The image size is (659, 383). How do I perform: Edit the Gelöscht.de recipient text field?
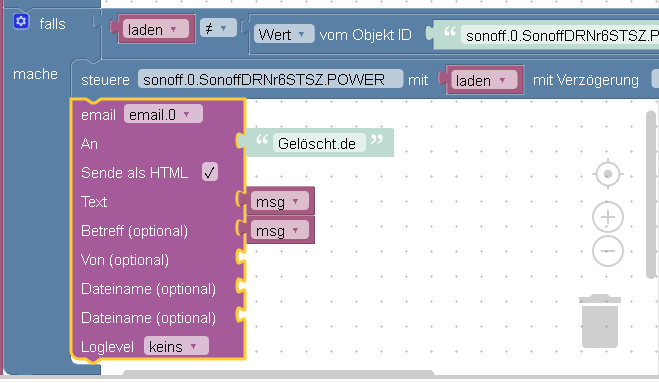(319, 143)
